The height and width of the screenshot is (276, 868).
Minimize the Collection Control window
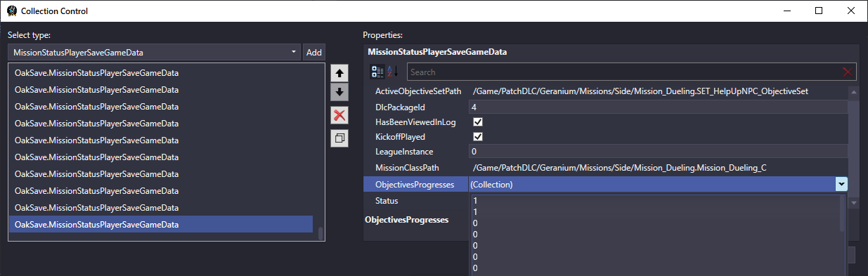786,11
